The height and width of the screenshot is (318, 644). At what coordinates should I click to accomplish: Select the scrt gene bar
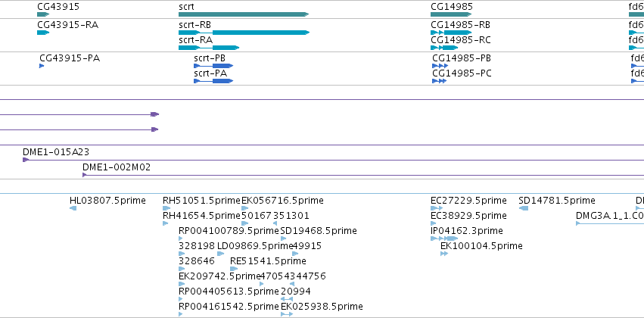tap(244, 14)
